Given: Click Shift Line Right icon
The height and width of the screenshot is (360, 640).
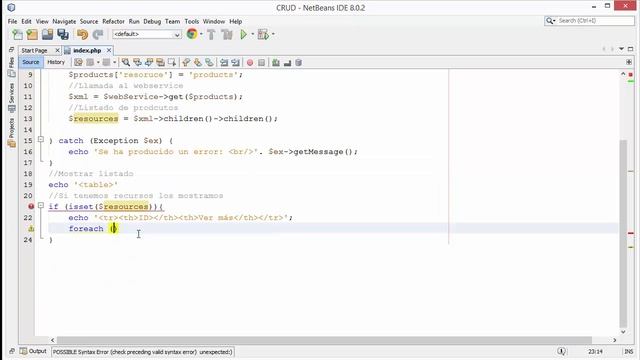Looking at the screenshot, I should click(x=235, y=62).
